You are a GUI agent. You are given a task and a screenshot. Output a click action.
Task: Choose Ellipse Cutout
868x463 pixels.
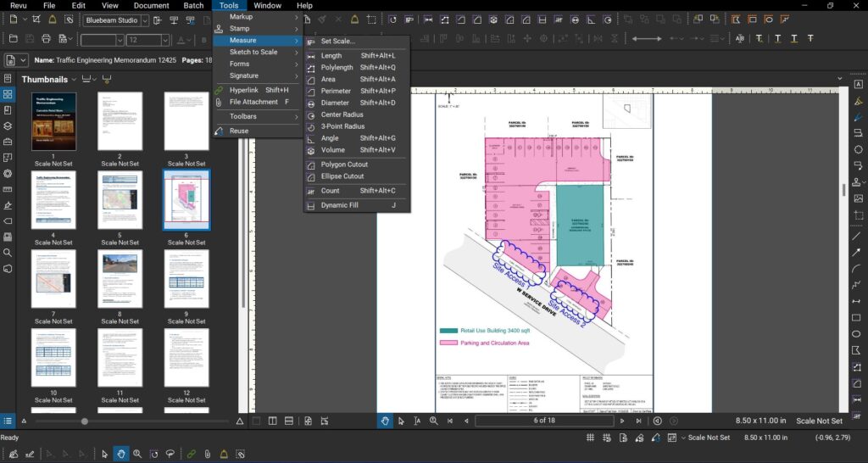pyautogui.click(x=357, y=176)
